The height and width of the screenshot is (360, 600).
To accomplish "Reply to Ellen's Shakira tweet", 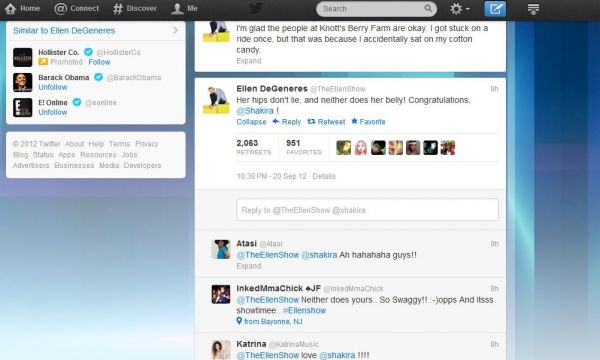I will [x=287, y=122].
